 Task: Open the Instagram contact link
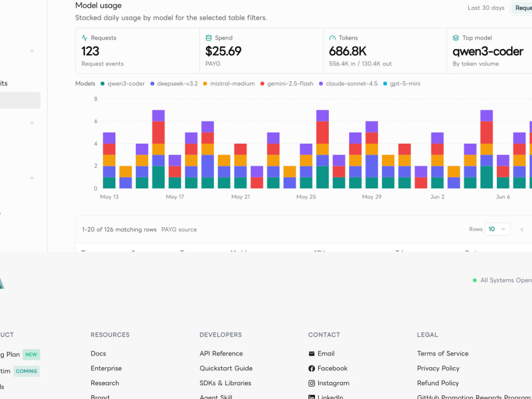(329, 383)
